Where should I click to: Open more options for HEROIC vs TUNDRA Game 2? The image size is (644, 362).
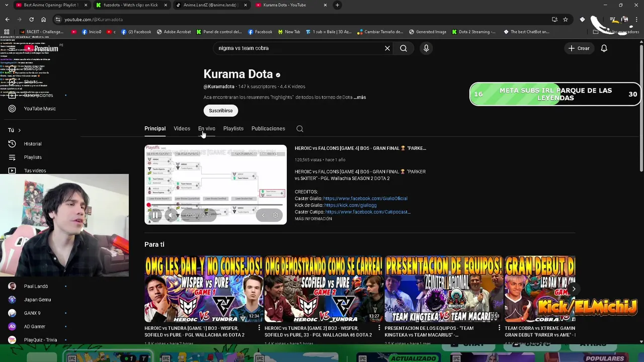379,328
